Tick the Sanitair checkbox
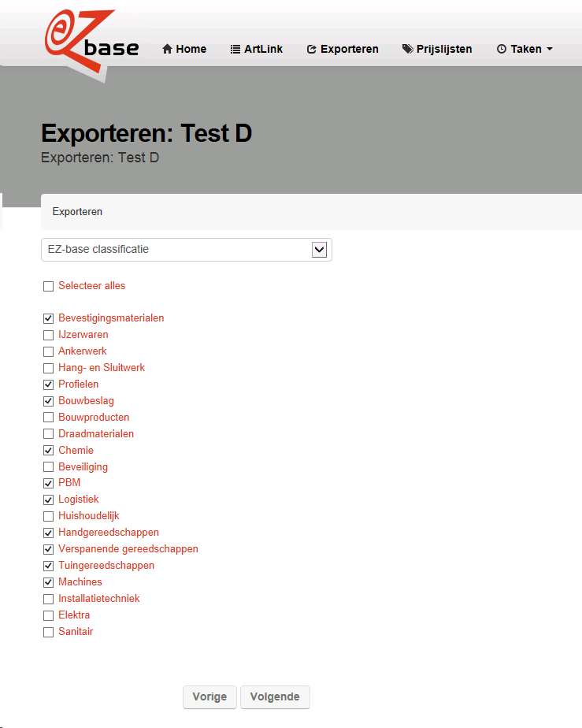Image resolution: width=582 pixels, height=728 pixels. click(x=48, y=633)
